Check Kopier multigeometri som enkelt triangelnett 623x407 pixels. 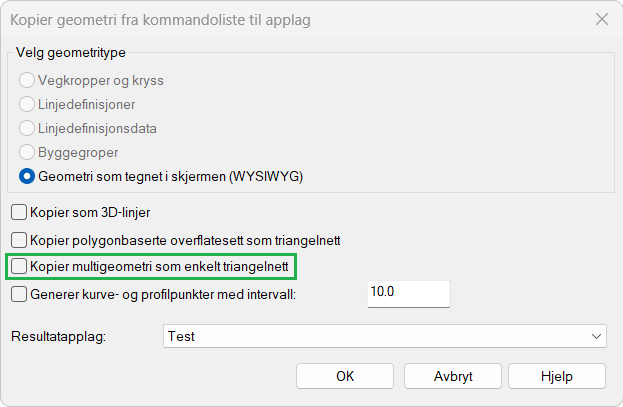19,266
